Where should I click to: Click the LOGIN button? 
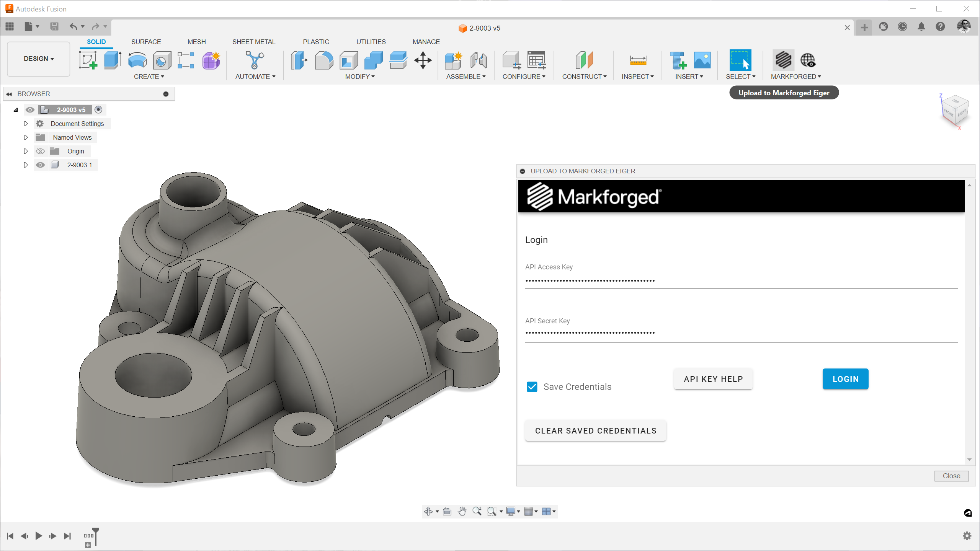tap(845, 379)
